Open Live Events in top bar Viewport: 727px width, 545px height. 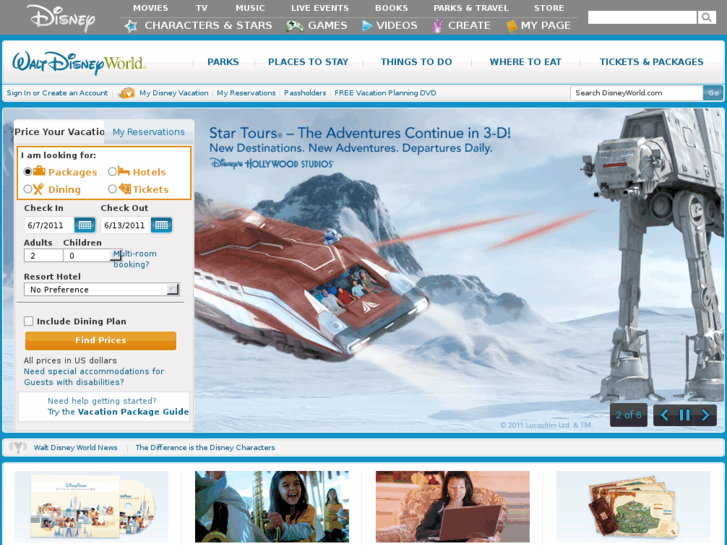319,8
